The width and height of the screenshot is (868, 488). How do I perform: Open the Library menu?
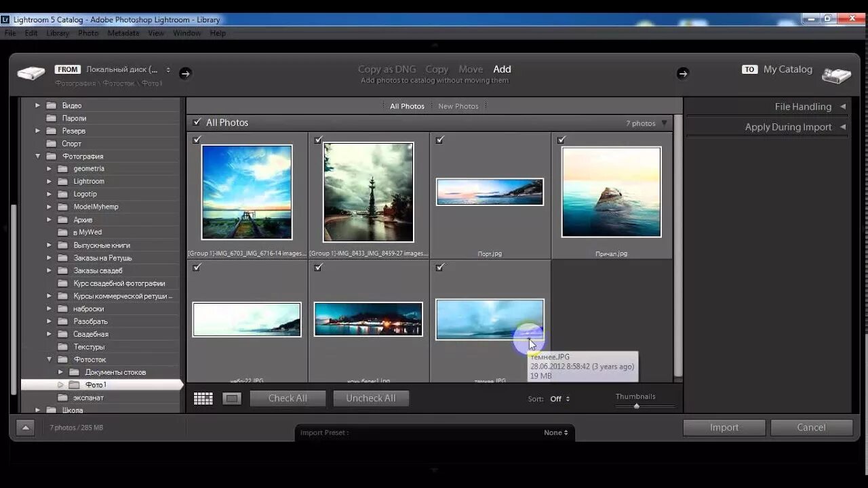click(58, 33)
